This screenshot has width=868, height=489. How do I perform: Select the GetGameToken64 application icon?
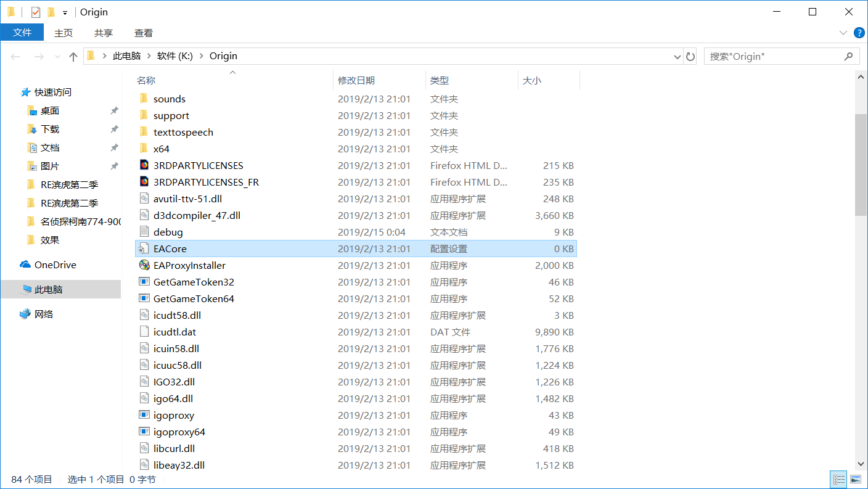click(144, 298)
